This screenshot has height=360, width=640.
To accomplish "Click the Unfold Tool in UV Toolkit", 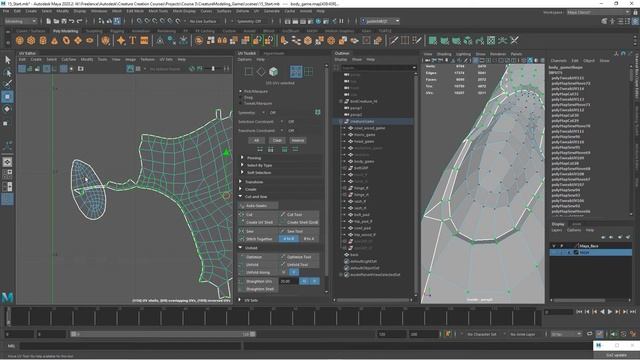I will [299, 264].
